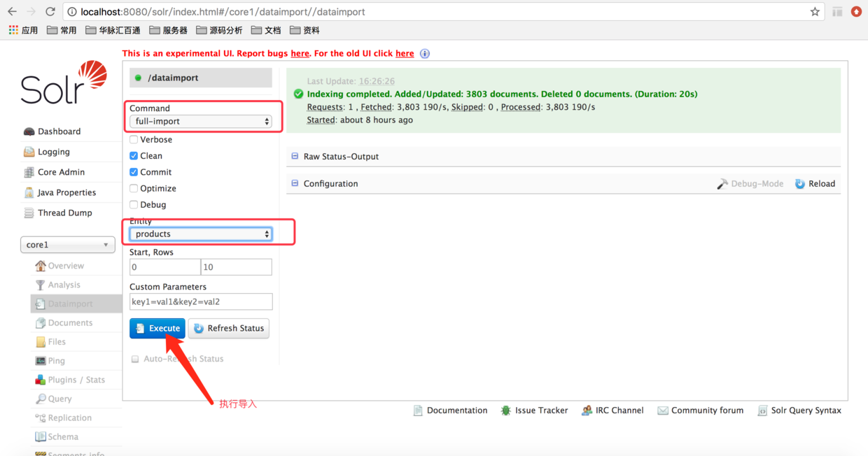The height and width of the screenshot is (456, 868).
Task: Open the Command full-import dropdown
Action: pos(201,121)
